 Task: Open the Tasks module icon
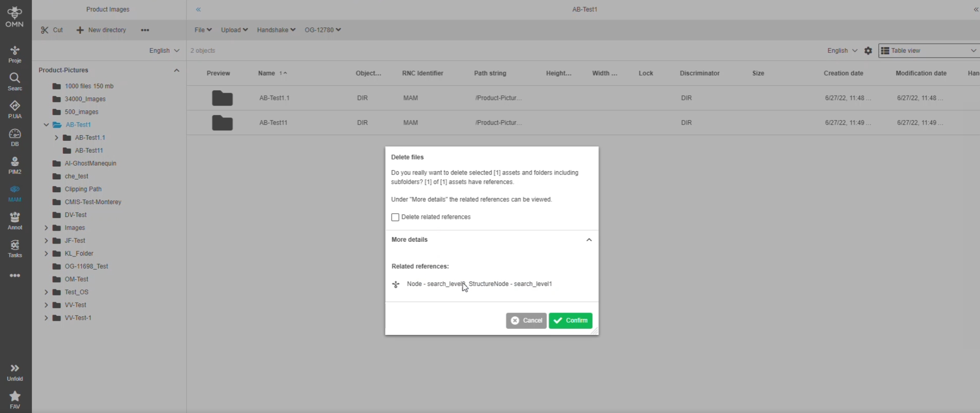[15, 248]
